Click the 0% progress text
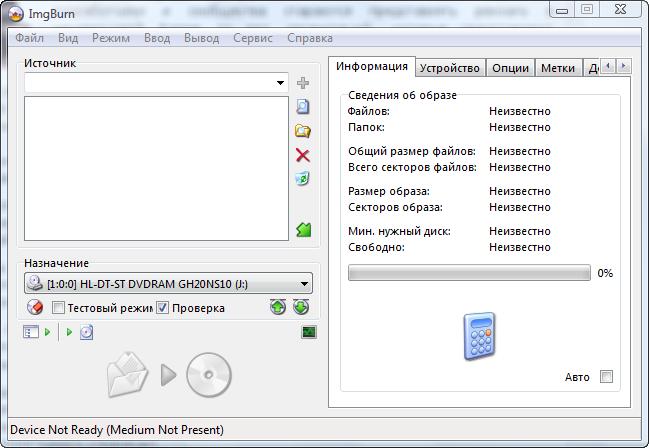Image resolution: width=649 pixels, height=448 pixels. 605,273
